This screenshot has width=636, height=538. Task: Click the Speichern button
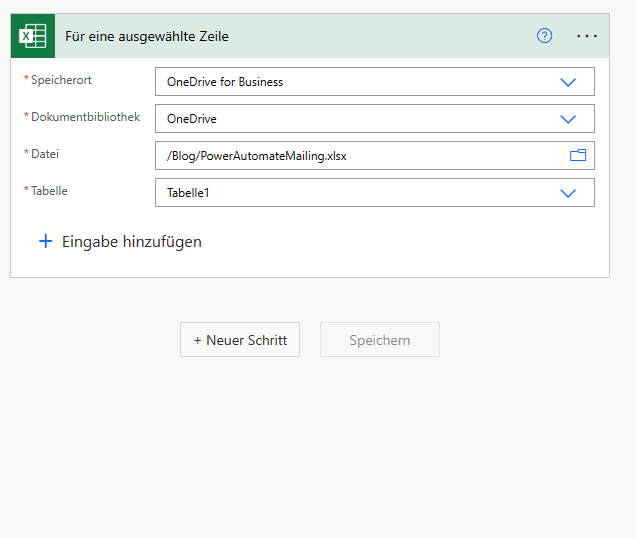[x=380, y=340]
